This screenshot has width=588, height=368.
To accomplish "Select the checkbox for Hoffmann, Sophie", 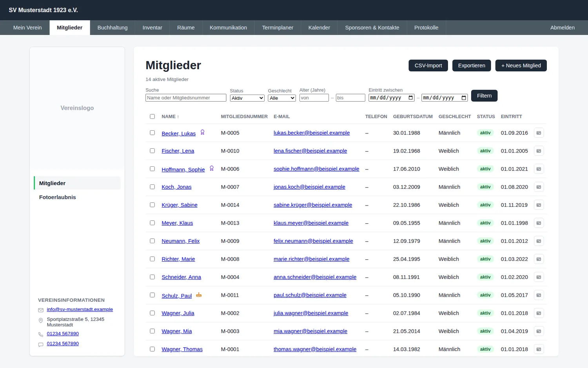I will tap(152, 169).
